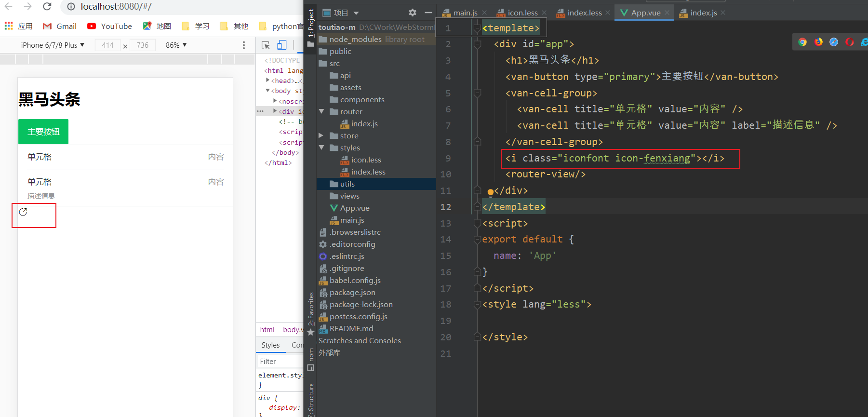The width and height of the screenshot is (868, 417).
Task: Open the 学习 bookmark folder
Action: pyautogui.click(x=195, y=26)
